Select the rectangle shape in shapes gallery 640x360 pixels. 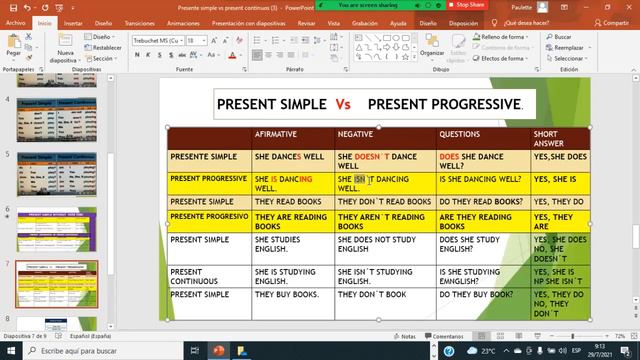pos(387,38)
